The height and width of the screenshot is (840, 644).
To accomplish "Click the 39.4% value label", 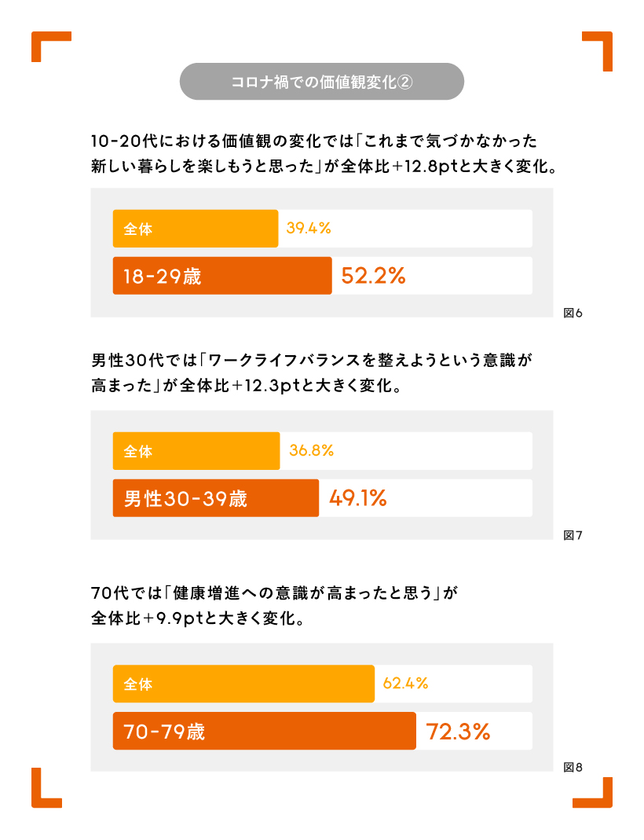I will [x=309, y=229].
